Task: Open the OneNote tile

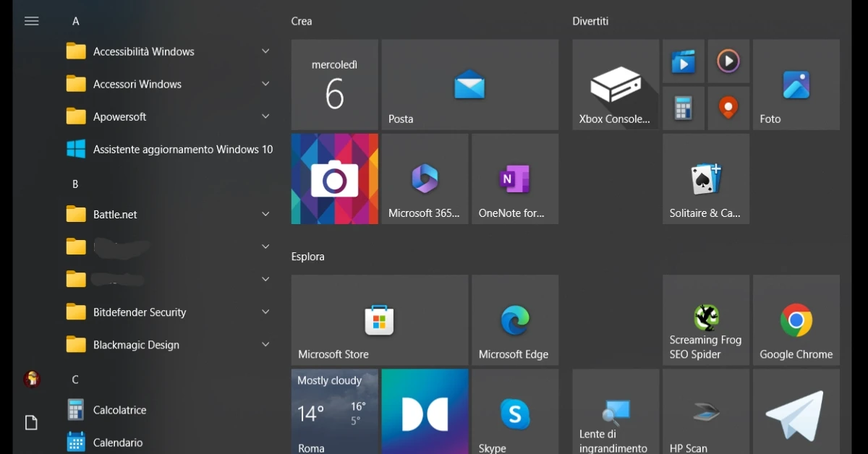Action: click(x=514, y=179)
